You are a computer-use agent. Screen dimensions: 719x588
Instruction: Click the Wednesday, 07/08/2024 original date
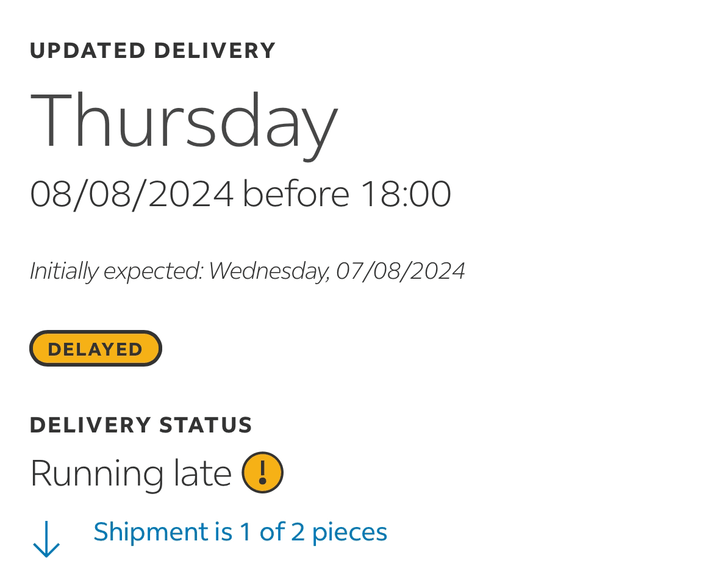click(x=337, y=271)
